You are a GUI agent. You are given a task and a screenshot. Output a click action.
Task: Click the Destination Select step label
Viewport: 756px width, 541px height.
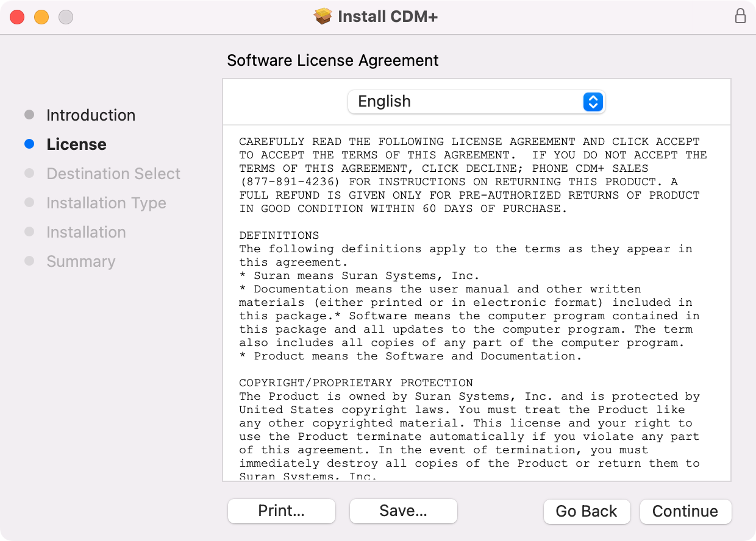click(113, 174)
